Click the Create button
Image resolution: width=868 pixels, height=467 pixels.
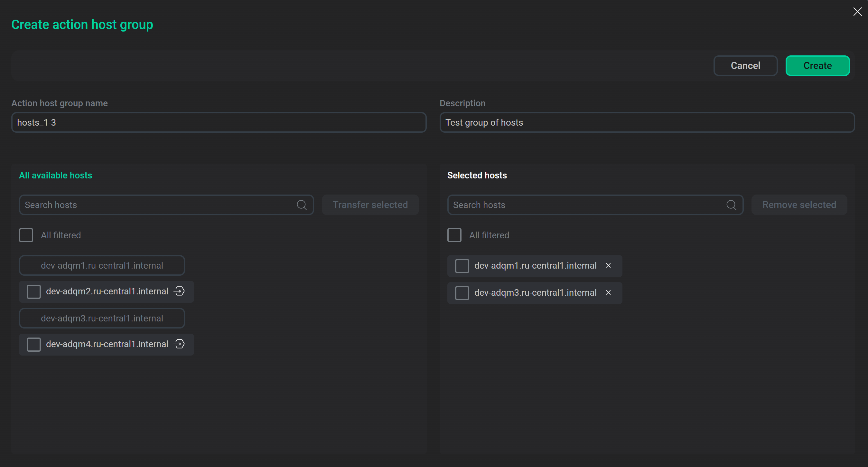pos(817,65)
